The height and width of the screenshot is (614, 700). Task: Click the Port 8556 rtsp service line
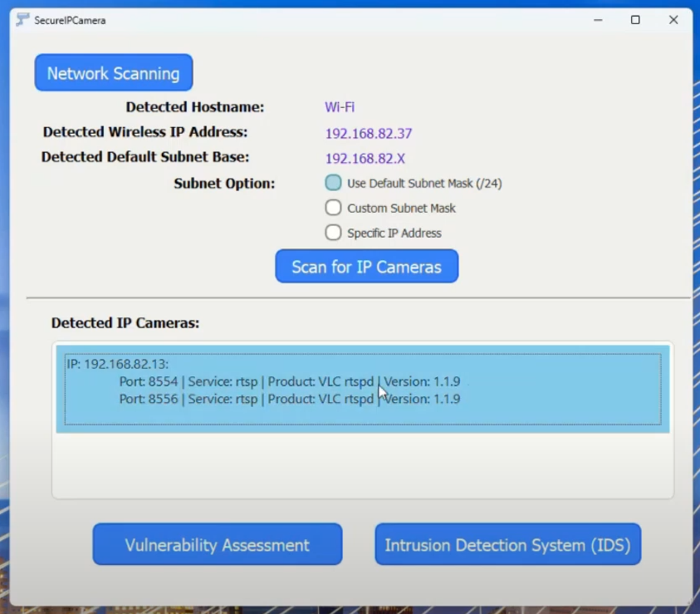point(289,400)
